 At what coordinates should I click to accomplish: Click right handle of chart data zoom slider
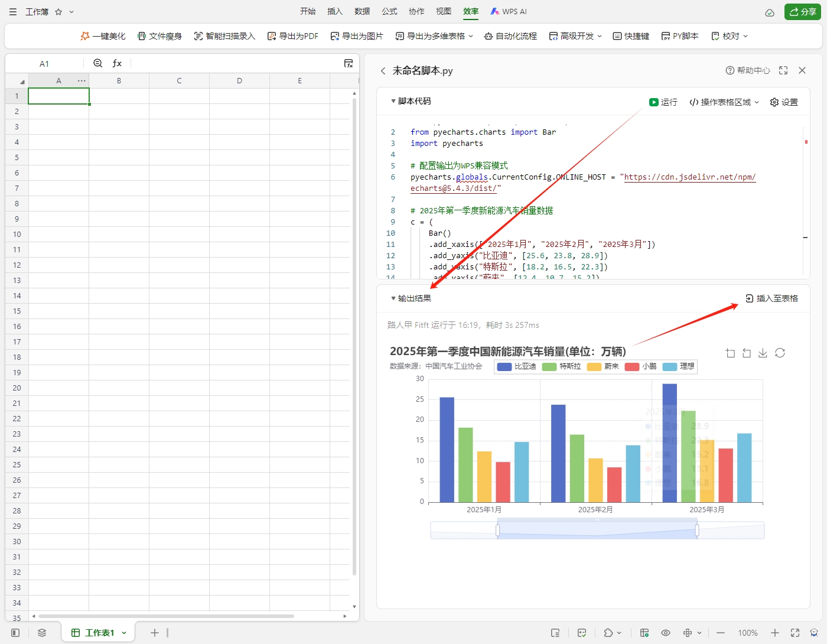click(697, 531)
